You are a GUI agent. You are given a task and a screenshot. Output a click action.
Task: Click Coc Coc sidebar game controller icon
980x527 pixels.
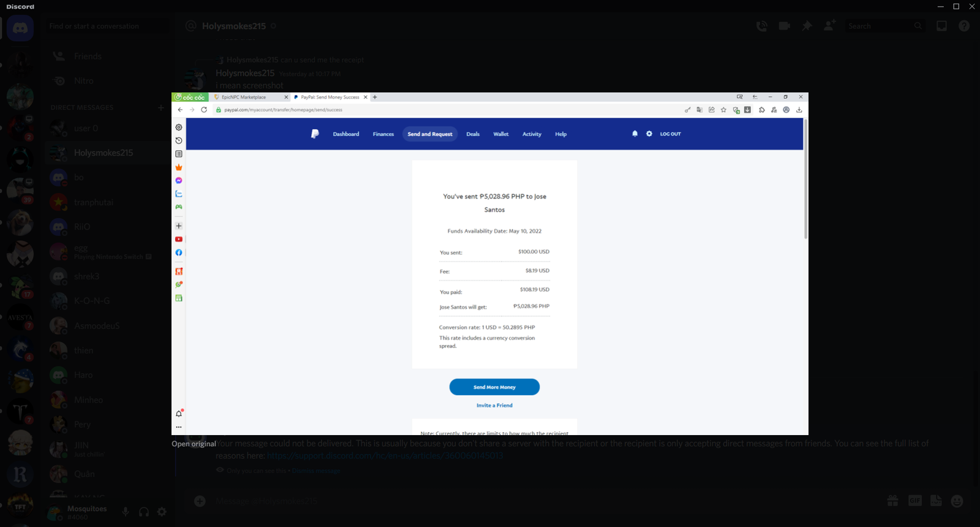tap(179, 207)
